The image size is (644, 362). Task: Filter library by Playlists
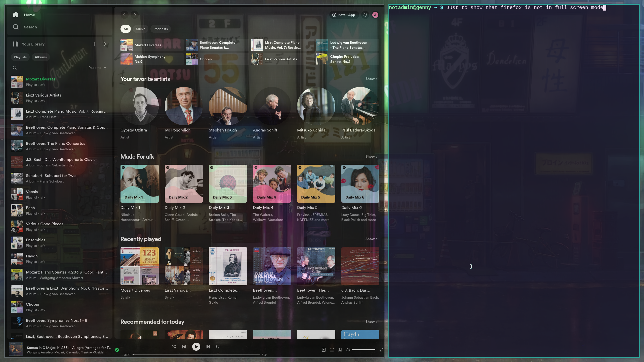click(20, 57)
